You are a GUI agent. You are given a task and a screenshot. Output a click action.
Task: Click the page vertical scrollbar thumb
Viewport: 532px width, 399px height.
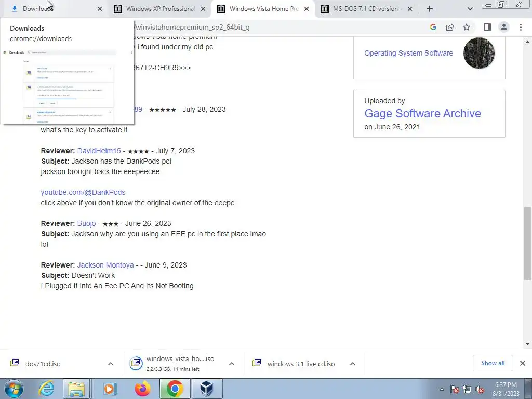tap(528, 243)
